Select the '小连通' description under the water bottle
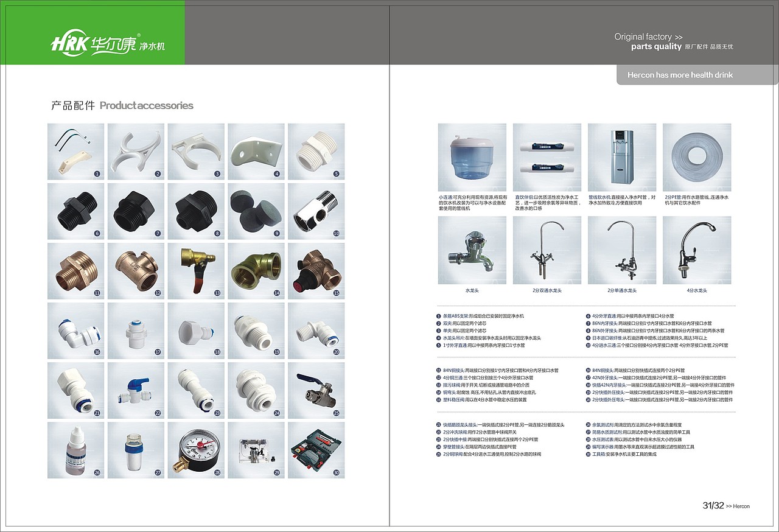 473,203
